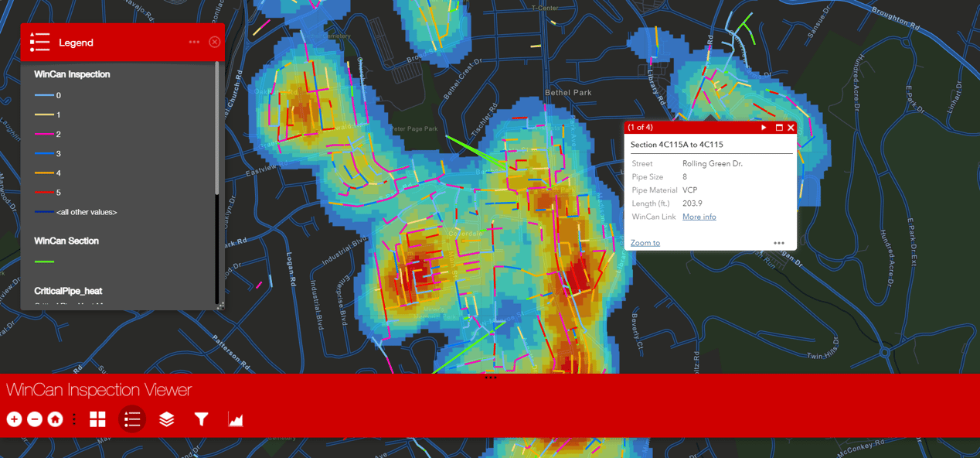Advance to the next feature in popup
Screen dimensions: 980x458
(764, 127)
